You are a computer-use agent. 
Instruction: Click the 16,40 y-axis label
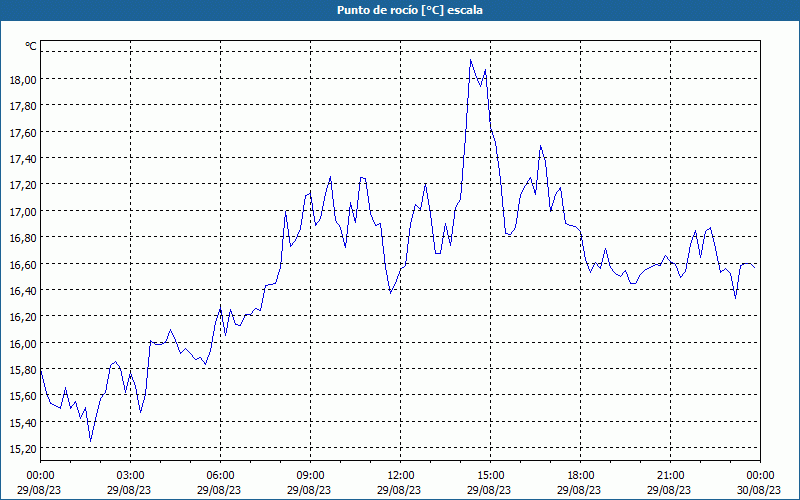(23, 290)
